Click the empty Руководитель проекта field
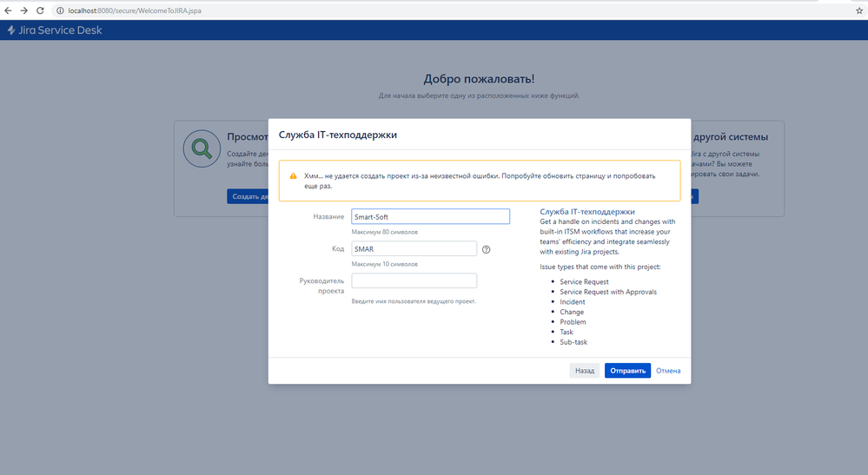The height and width of the screenshot is (475, 868). click(414, 280)
